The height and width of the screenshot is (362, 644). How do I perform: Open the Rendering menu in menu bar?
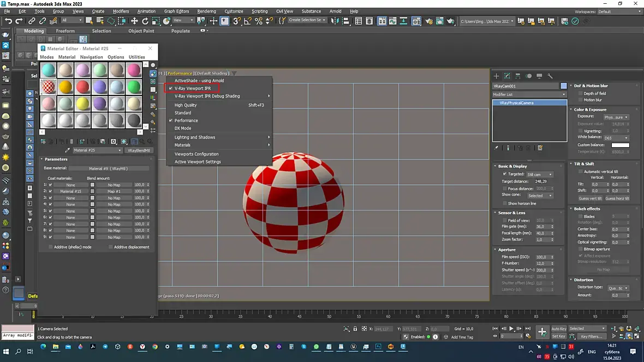coord(206,11)
